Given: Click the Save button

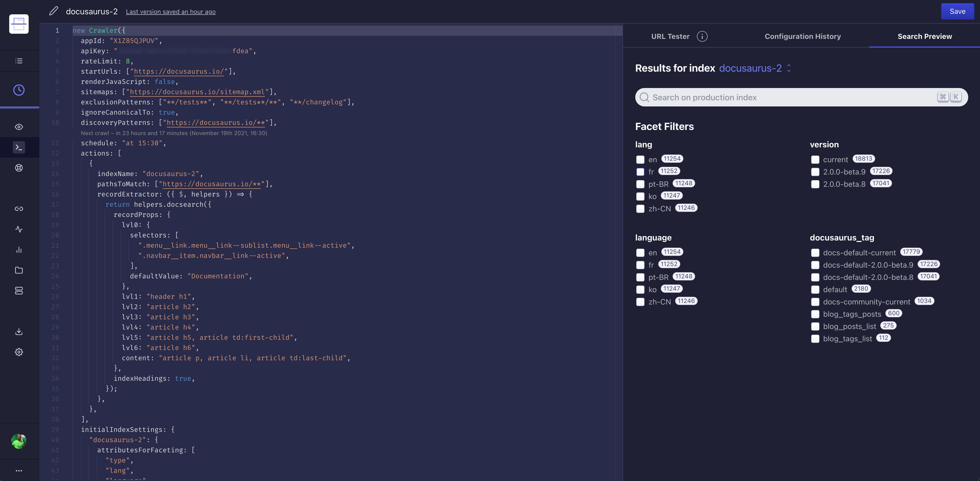Looking at the screenshot, I should tap(957, 11).
